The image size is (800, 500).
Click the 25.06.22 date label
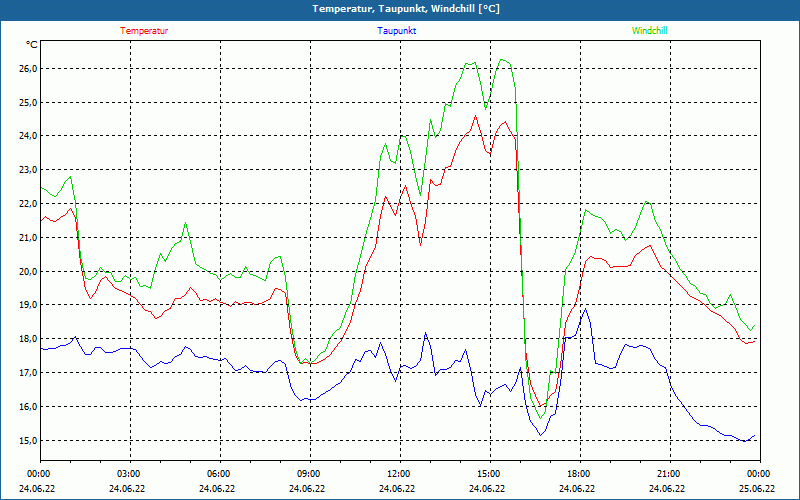click(757, 489)
